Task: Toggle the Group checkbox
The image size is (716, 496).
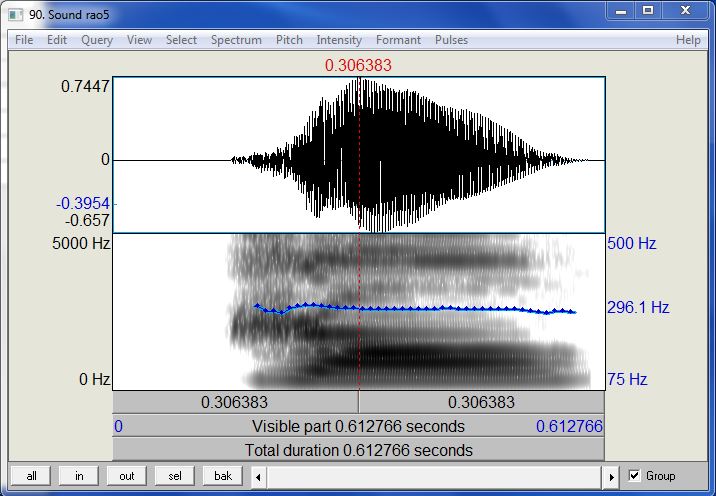Action: 634,476
